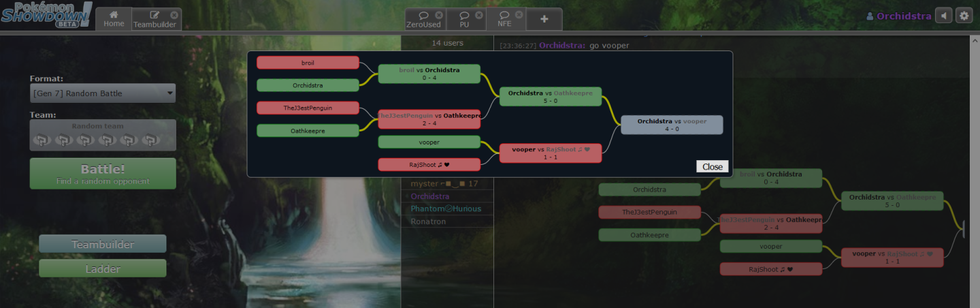Click the plus icon to join room
Image resolution: width=980 pixels, height=308 pixels.
pyautogui.click(x=544, y=19)
